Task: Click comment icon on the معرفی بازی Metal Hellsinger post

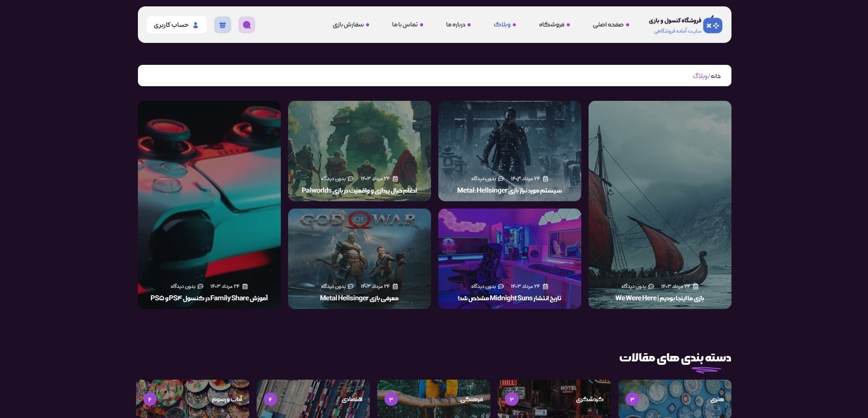Action: click(x=351, y=286)
